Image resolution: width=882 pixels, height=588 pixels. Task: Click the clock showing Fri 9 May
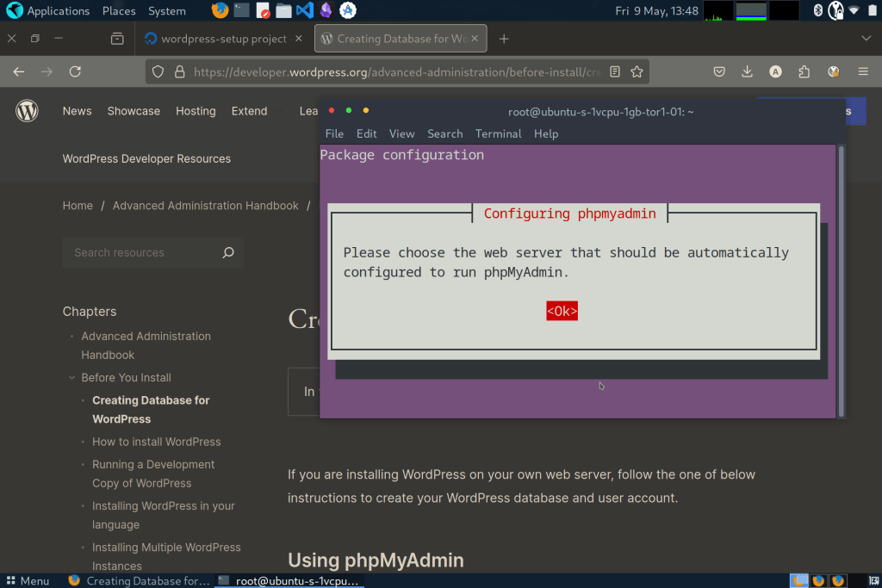coord(656,10)
